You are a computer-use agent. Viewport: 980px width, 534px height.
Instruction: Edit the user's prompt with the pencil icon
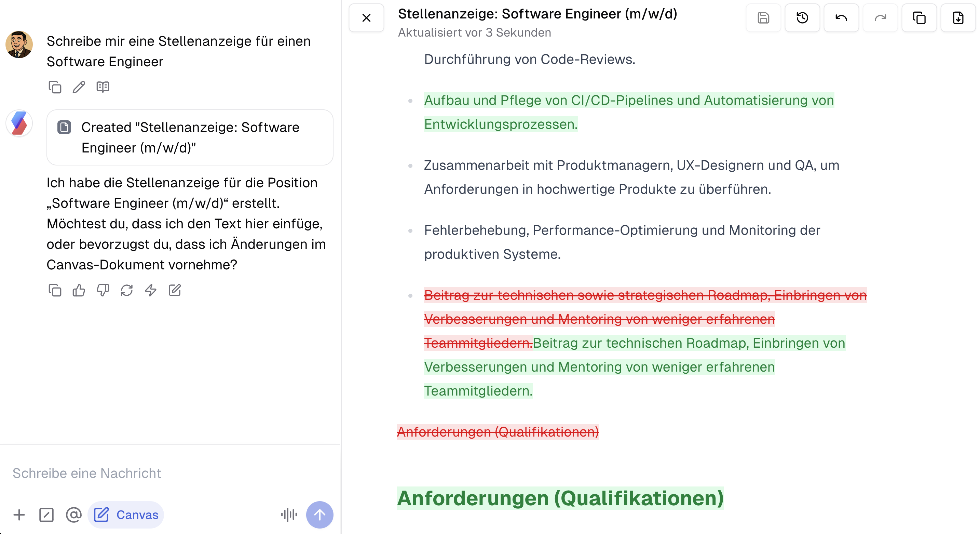point(79,87)
